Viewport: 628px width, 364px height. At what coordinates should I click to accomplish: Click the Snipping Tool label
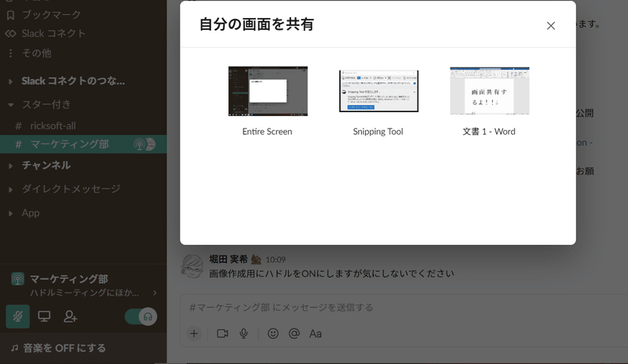[378, 131]
